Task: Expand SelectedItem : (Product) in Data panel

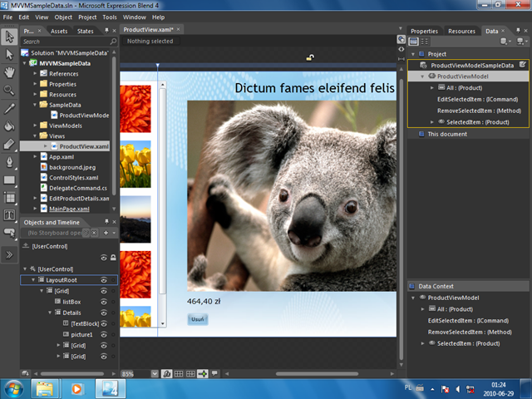Action: [432, 122]
